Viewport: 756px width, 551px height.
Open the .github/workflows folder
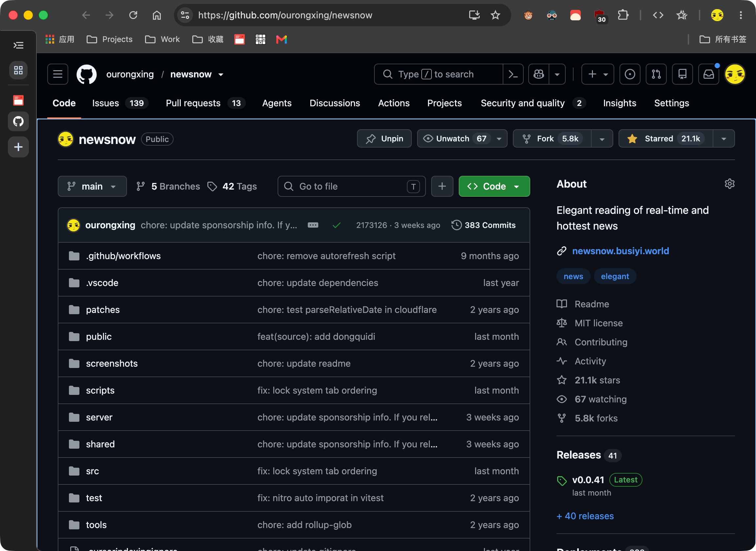pos(123,256)
